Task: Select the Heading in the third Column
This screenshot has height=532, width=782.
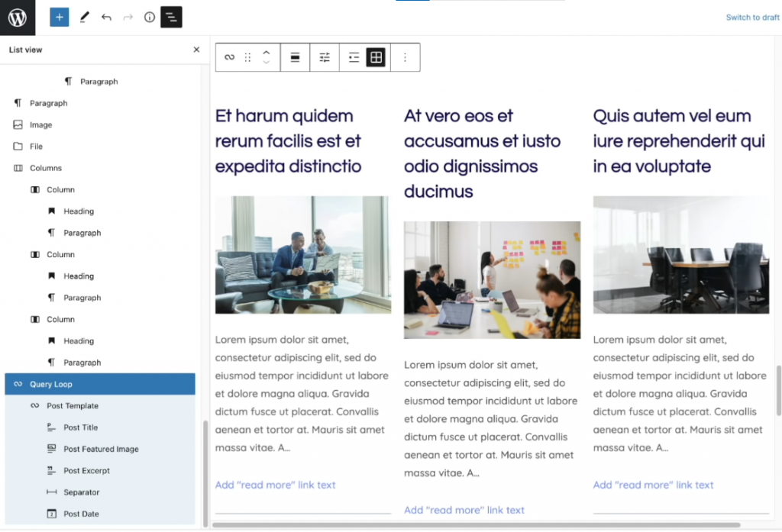Action: click(x=100, y=340)
